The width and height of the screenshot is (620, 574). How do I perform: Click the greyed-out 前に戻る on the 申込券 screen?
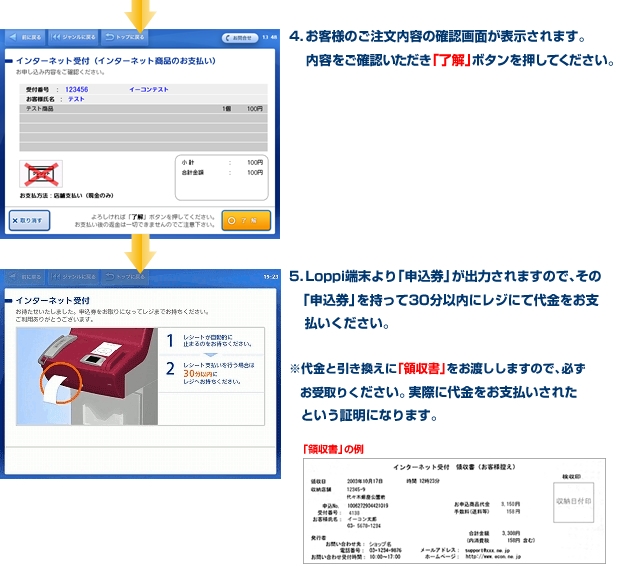pyautogui.click(x=25, y=277)
